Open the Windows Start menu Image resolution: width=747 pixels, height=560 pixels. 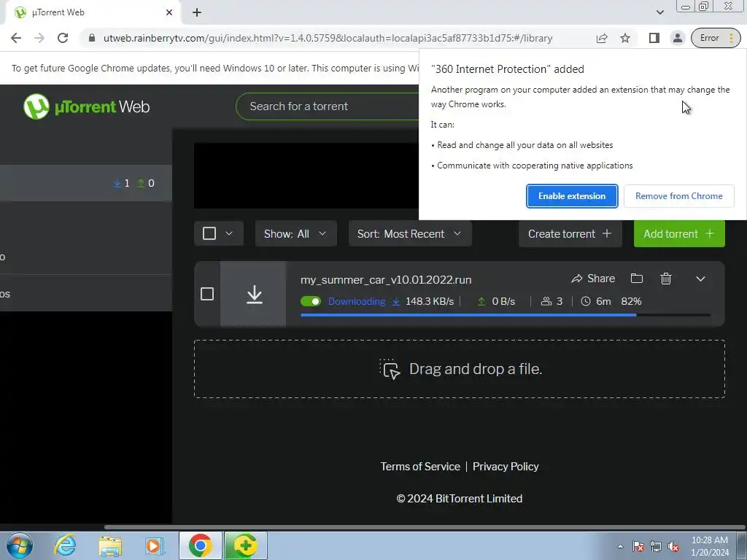[20, 545]
